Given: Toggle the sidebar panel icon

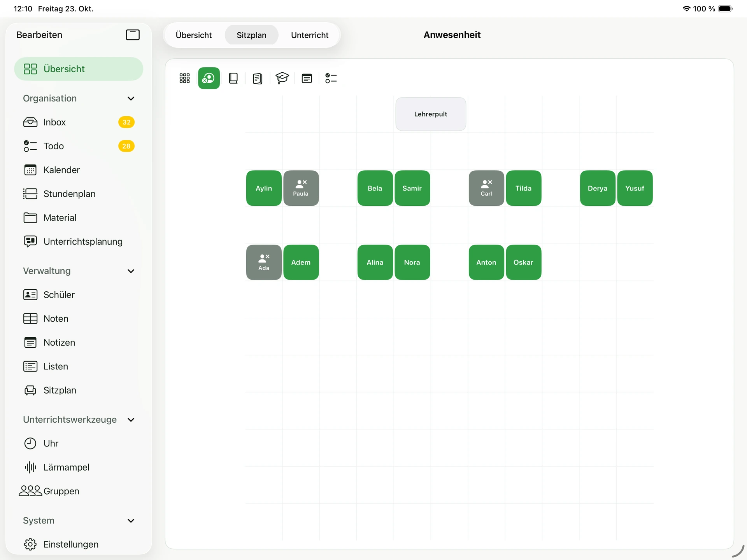Looking at the screenshot, I should click(133, 35).
